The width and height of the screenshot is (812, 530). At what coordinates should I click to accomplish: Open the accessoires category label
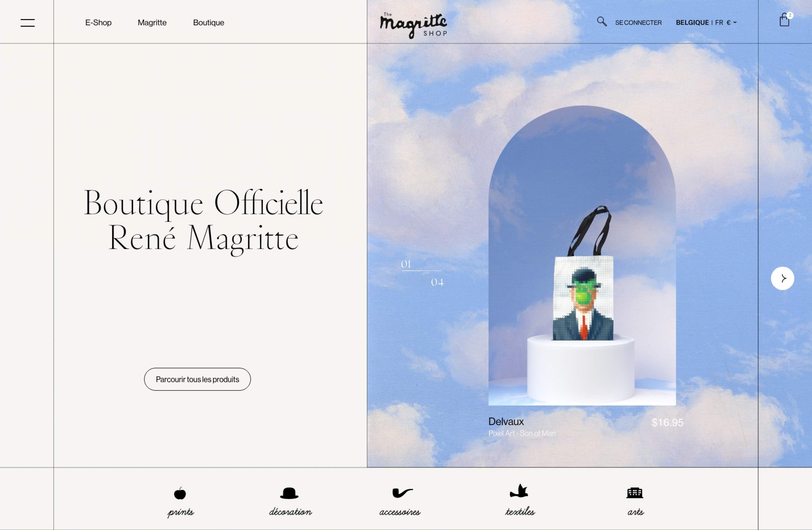[400, 512]
